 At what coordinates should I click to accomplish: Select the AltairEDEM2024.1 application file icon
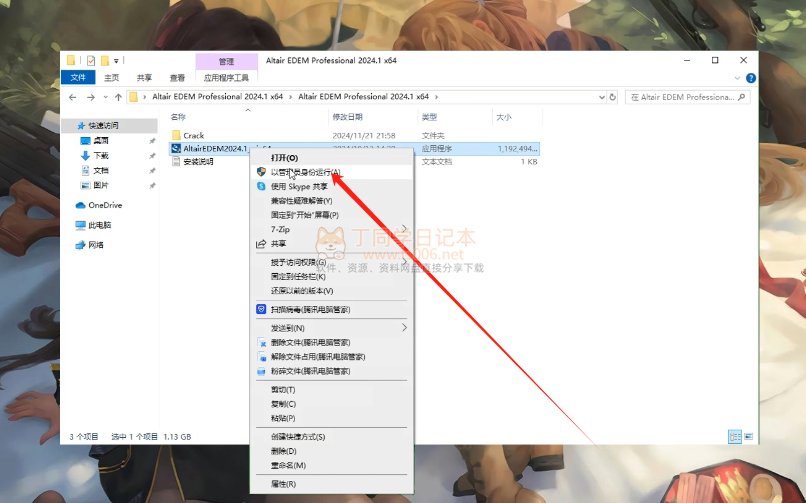pos(176,148)
